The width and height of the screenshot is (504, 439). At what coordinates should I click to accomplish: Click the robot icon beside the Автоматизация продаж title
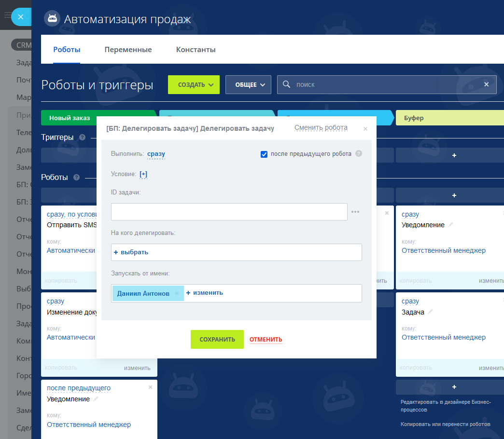(x=52, y=19)
